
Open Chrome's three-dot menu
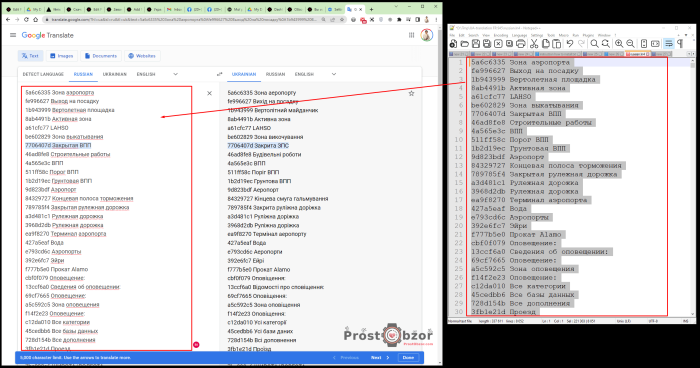click(x=437, y=20)
